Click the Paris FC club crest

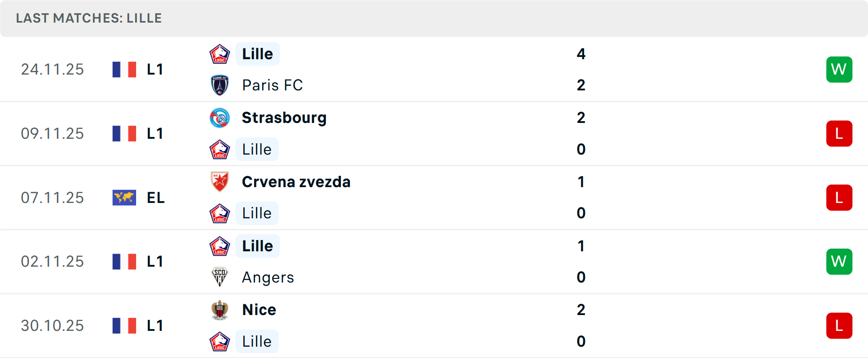tap(220, 85)
